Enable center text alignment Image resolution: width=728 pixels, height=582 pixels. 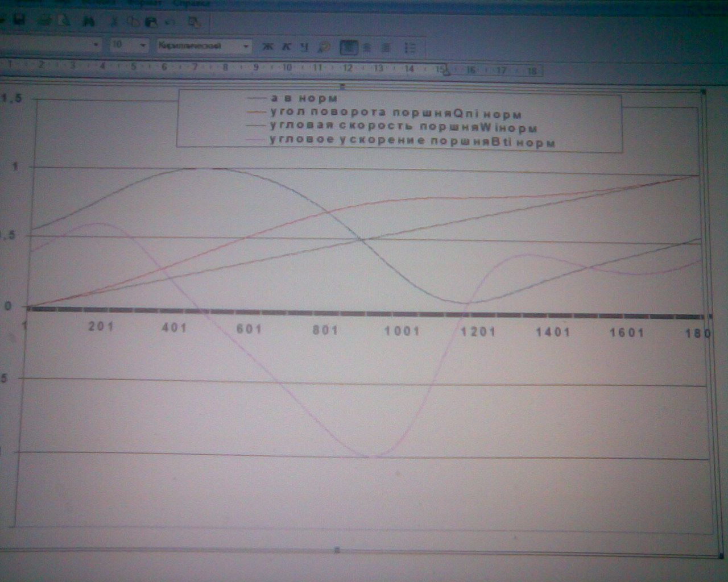pyautogui.click(x=367, y=47)
